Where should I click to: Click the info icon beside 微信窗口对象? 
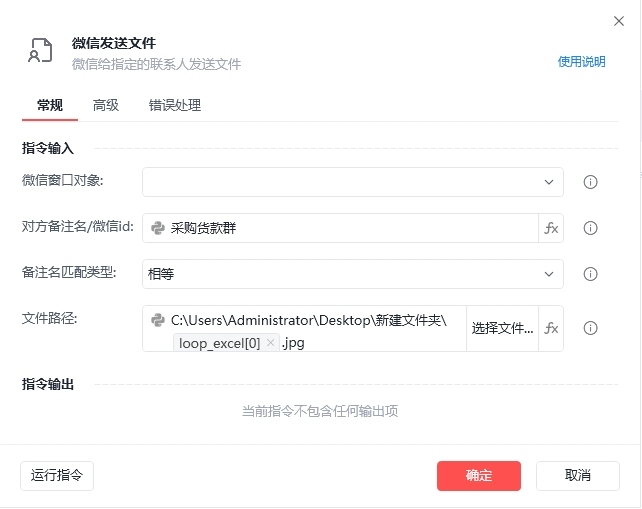coord(590,182)
